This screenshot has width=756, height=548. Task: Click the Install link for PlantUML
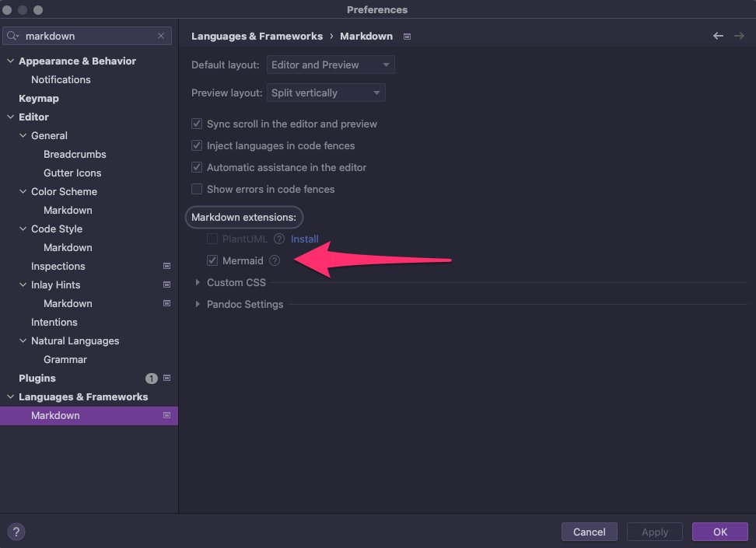pyautogui.click(x=304, y=239)
